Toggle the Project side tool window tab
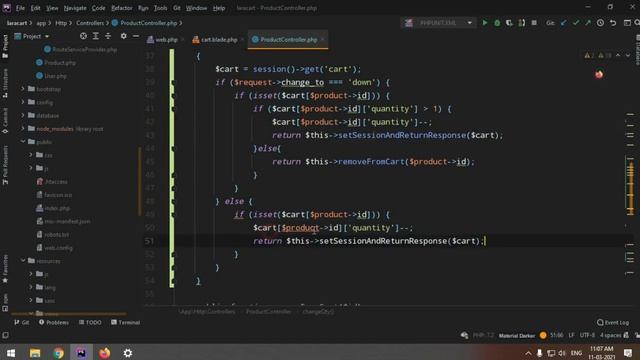Image resolution: width=640 pixels, height=360 pixels. click(5, 46)
